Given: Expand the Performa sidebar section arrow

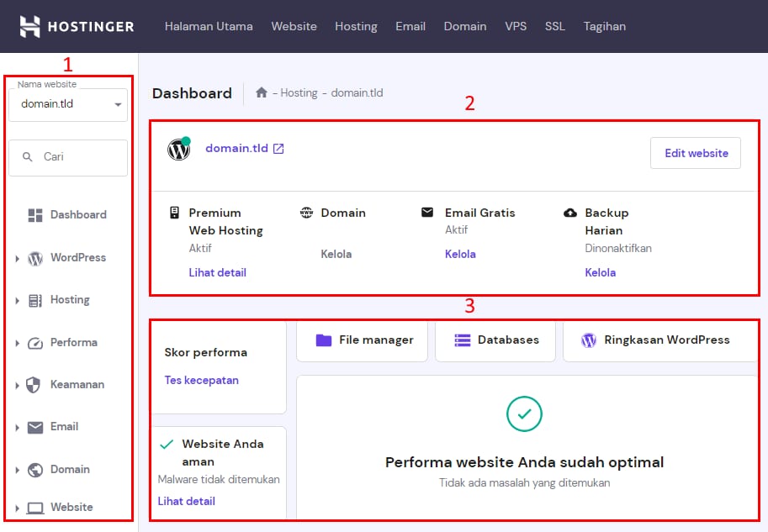Looking at the screenshot, I should (x=18, y=343).
